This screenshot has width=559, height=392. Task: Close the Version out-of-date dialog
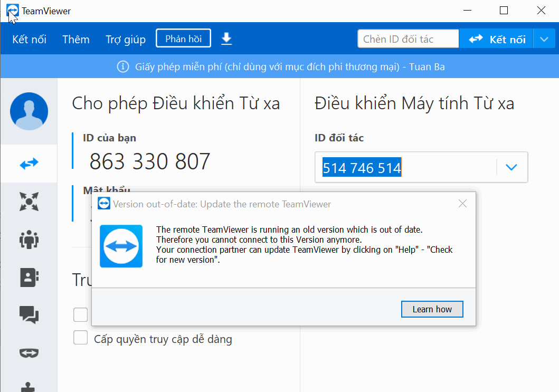pyautogui.click(x=462, y=204)
